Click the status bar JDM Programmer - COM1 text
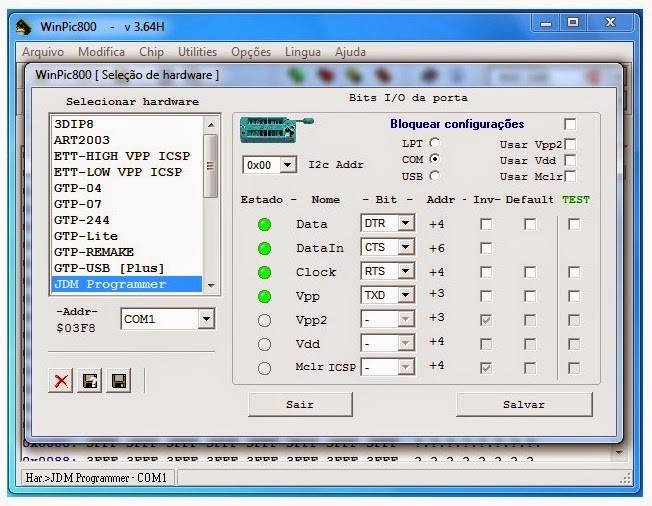The image size is (652, 506). coord(96,478)
